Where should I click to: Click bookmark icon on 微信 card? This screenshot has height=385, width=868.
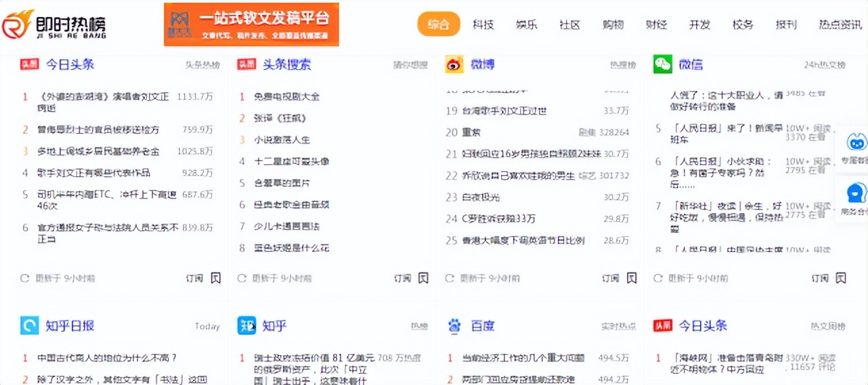[840, 278]
